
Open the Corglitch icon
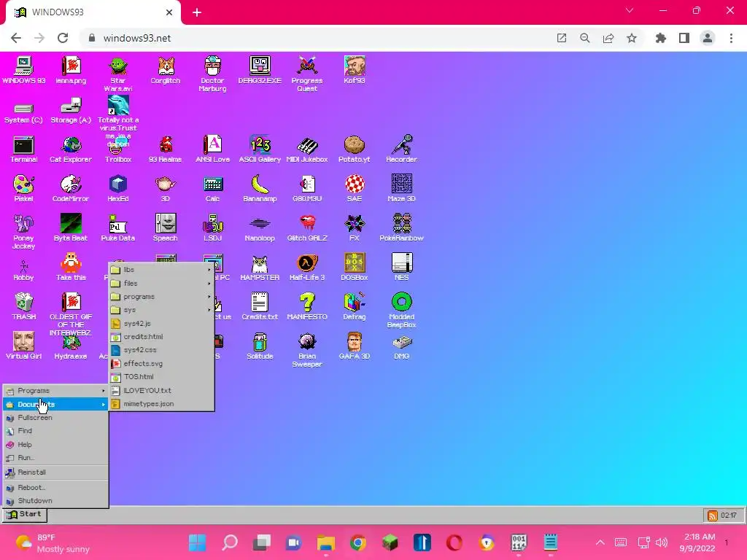(x=166, y=71)
